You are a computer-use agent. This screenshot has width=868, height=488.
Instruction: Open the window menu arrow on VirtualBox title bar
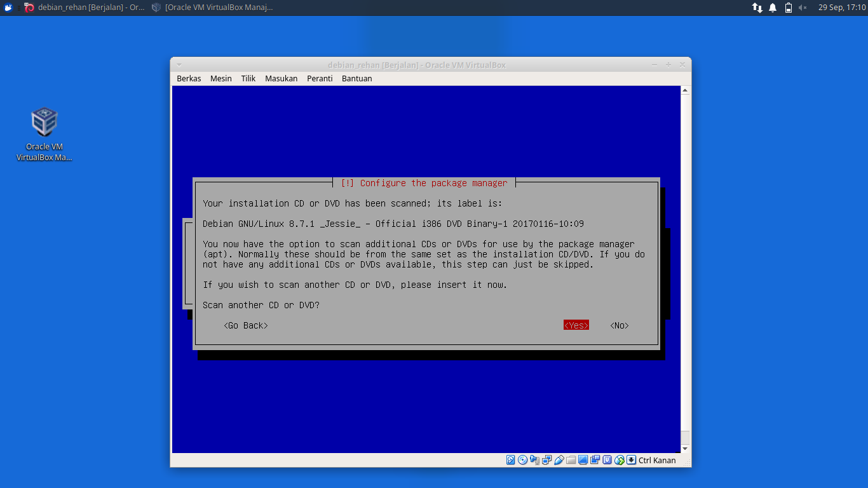click(x=179, y=65)
